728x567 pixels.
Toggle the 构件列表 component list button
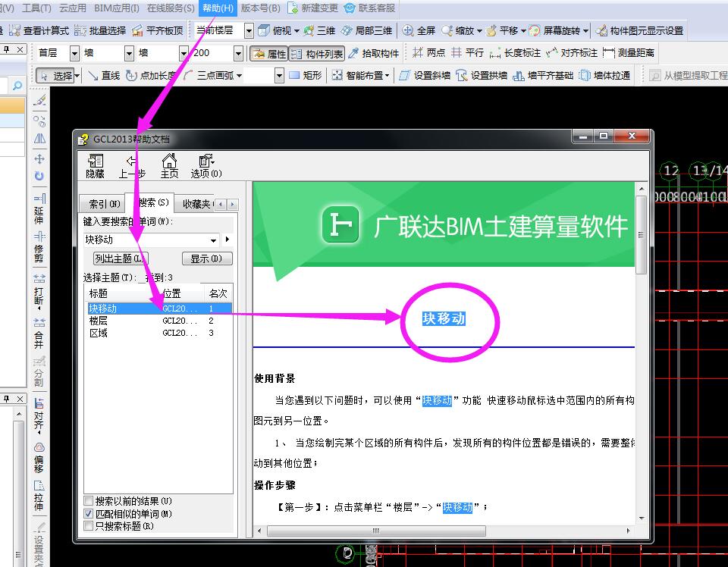pyautogui.click(x=317, y=54)
